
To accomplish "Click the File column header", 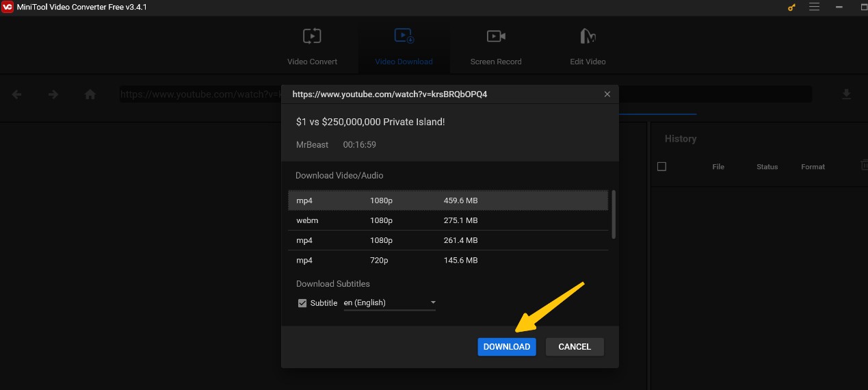I will click(x=718, y=167).
